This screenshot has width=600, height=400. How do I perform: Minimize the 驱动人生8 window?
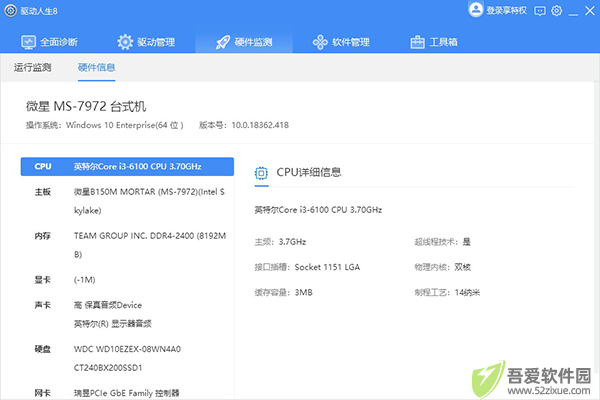click(x=573, y=13)
